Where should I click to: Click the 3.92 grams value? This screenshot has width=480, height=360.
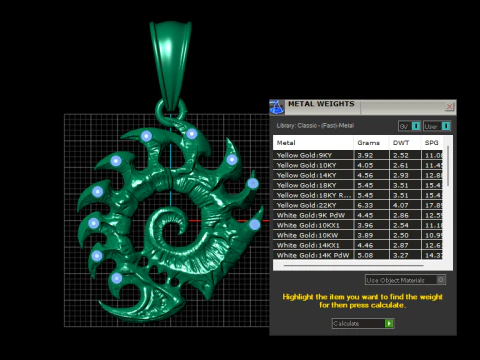[365, 155]
